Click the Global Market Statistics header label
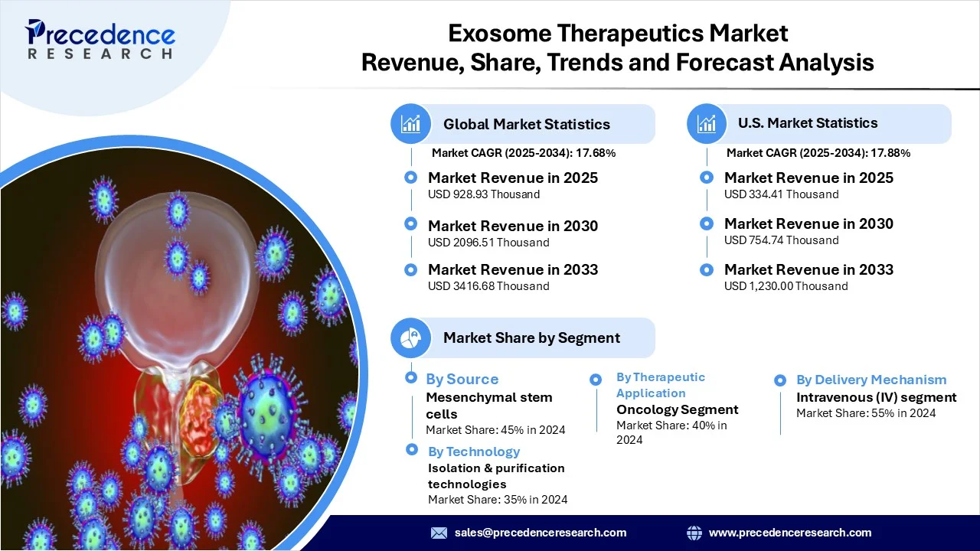 [x=527, y=124]
